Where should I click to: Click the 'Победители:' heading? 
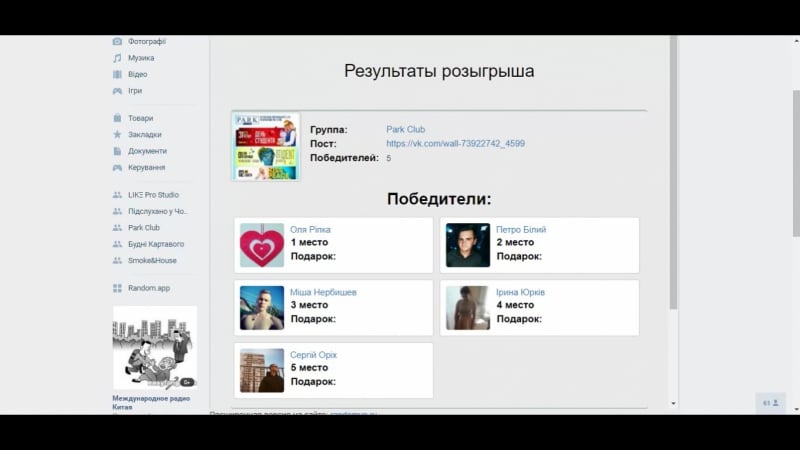[x=439, y=198]
